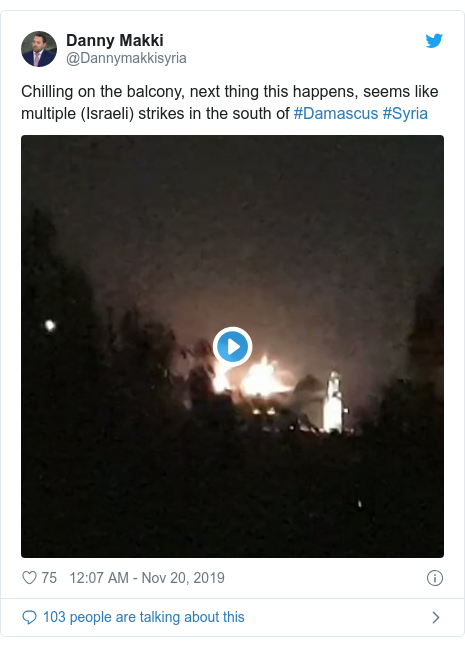Like the tweet with the heart icon

[x=29, y=578]
